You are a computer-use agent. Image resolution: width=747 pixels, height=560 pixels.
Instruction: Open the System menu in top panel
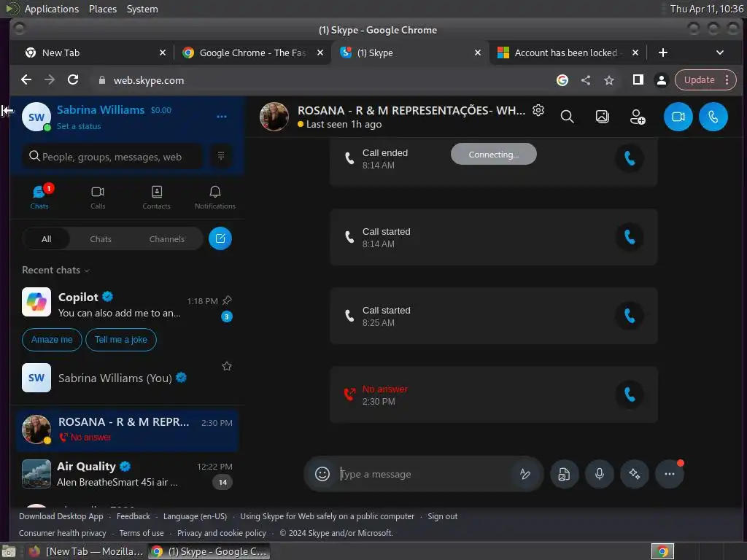click(x=142, y=9)
